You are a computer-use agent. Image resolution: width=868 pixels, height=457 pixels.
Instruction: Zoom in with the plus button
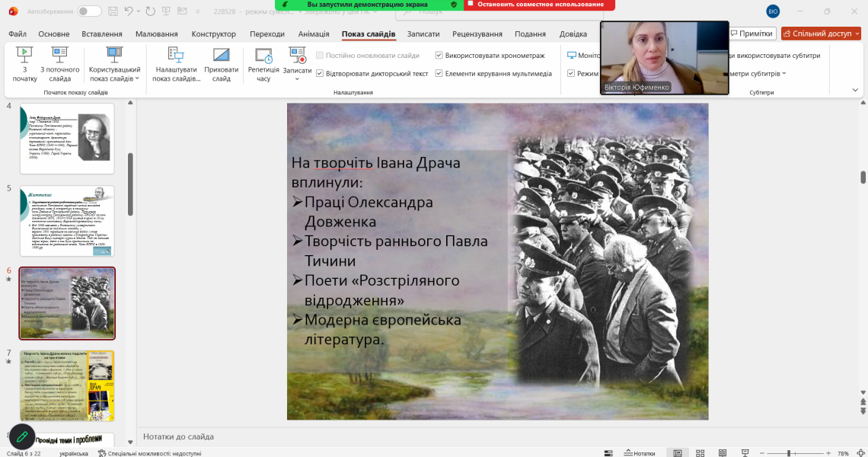[828, 453]
